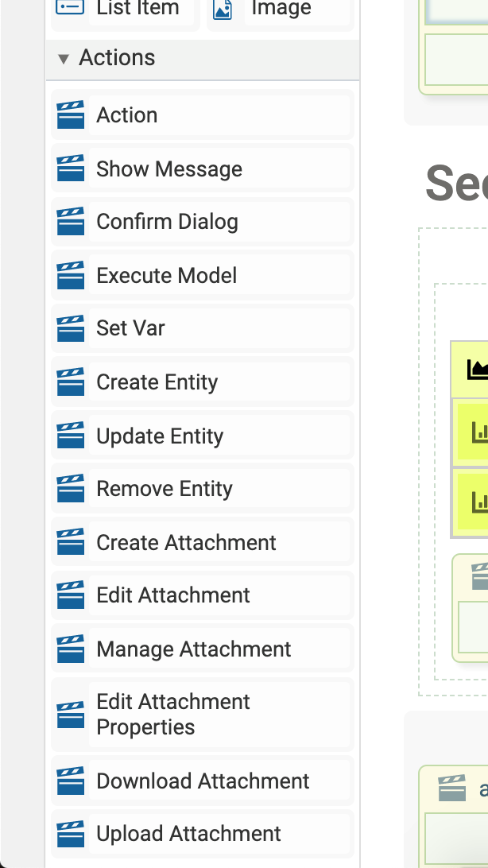Click the upper yellow-green bar chart block

pos(474,432)
